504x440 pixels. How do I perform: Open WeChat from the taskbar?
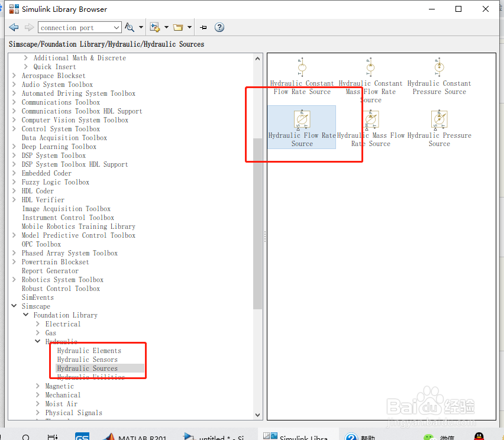pos(439,437)
